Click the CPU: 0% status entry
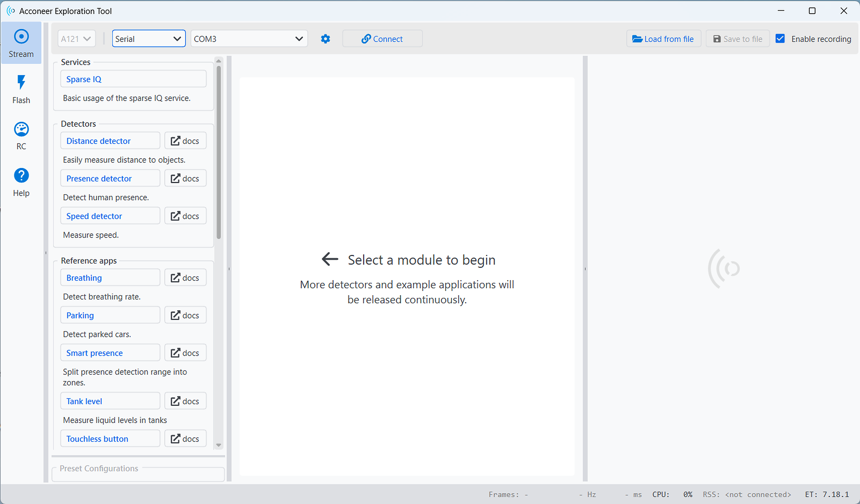The image size is (860, 504). pyautogui.click(x=672, y=495)
